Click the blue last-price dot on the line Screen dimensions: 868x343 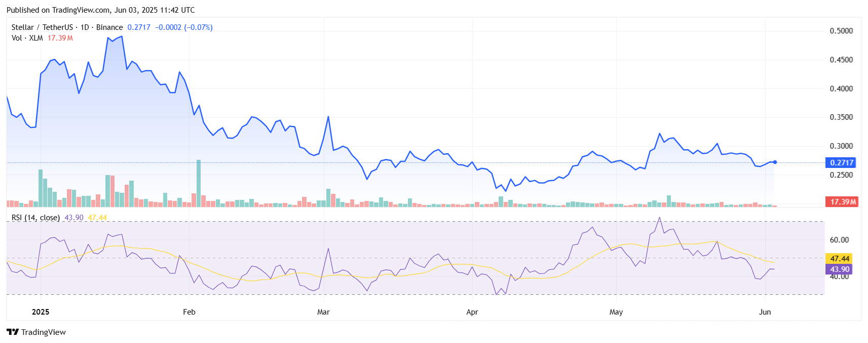coord(775,162)
